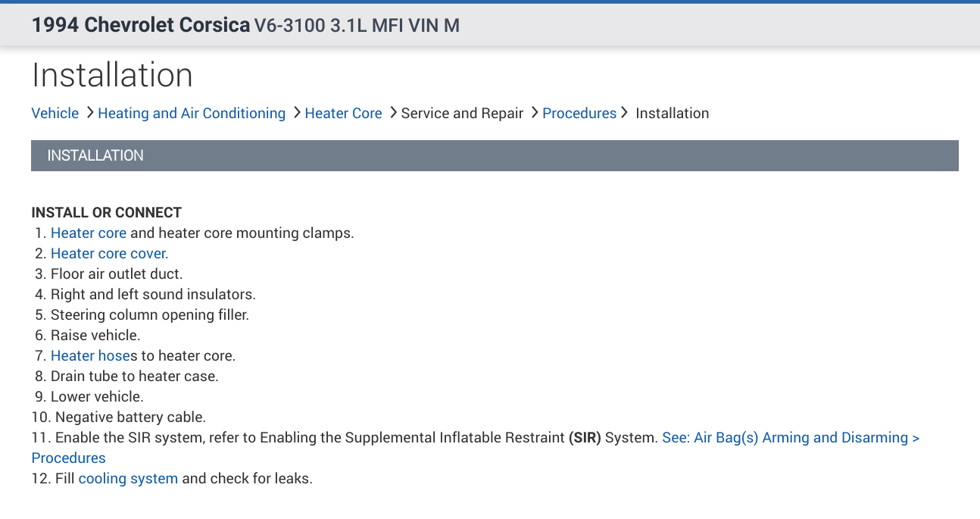Click chevron just before Procedures breadcrumb
The width and height of the screenshot is (980, 519).
[x=535, y=113]
